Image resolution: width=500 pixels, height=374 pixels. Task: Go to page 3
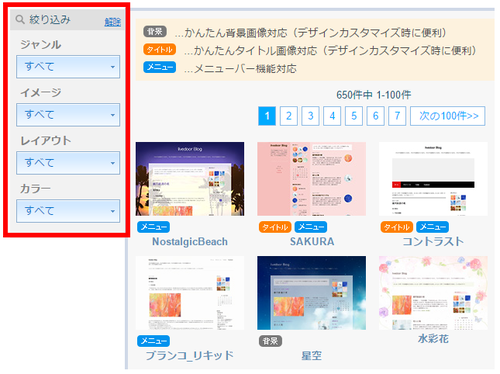point(310,116)
